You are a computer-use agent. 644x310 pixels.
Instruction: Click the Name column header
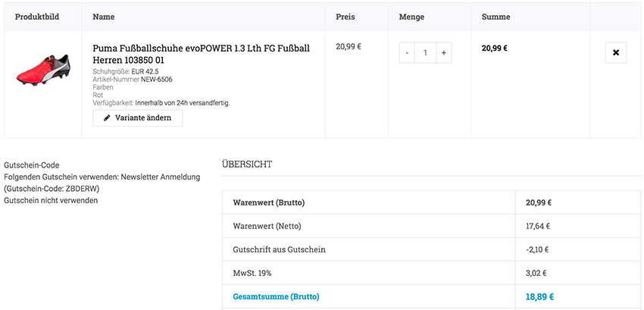pos(104,17)
